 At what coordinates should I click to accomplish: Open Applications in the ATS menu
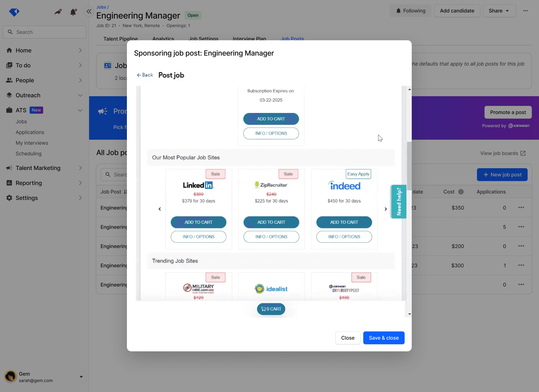(x=30, y=132)
